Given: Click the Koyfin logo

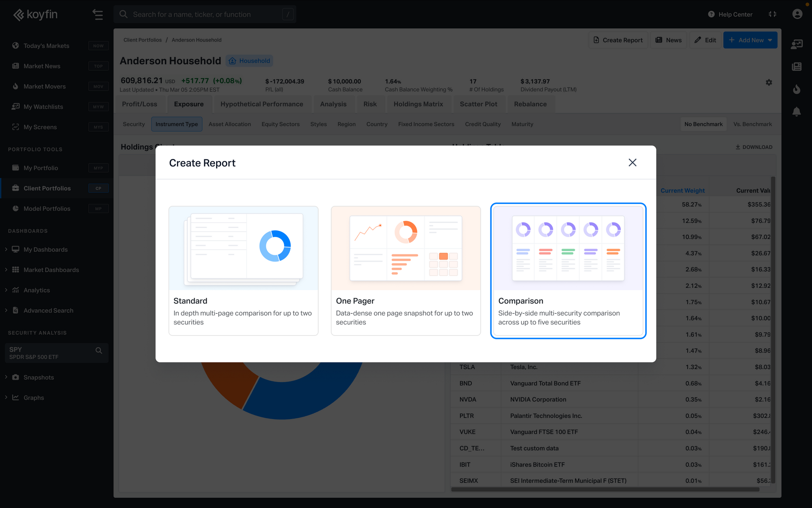Looking at the screenshot, I should click(x=36, y=15).
